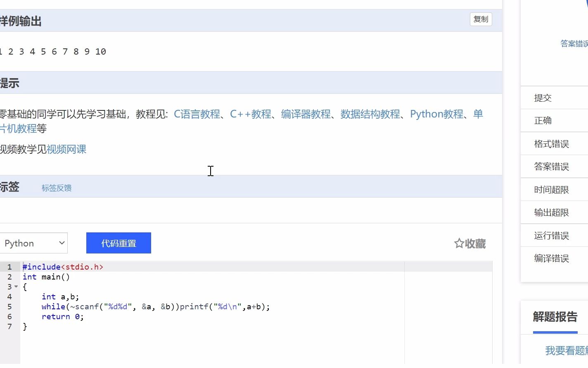Click the 复制 copy button for sample output
Screen dimensions: 588x368
[480, 19]
